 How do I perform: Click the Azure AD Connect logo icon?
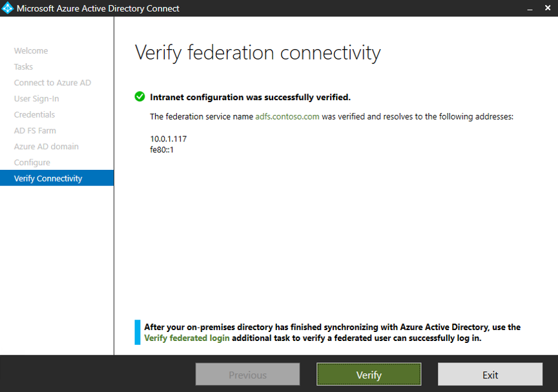tap(8, 8)
